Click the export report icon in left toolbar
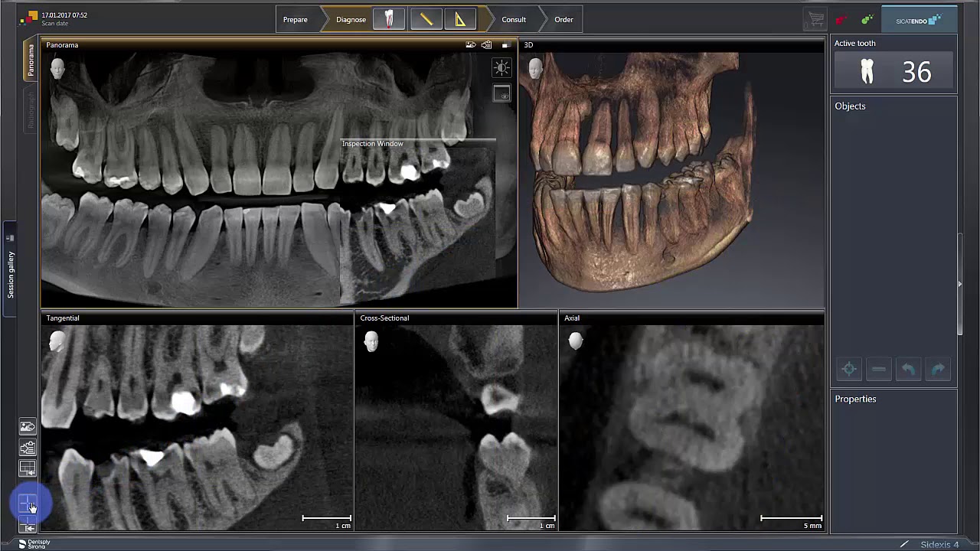This screenshot has height=551, width=980. tap(28, 448)
